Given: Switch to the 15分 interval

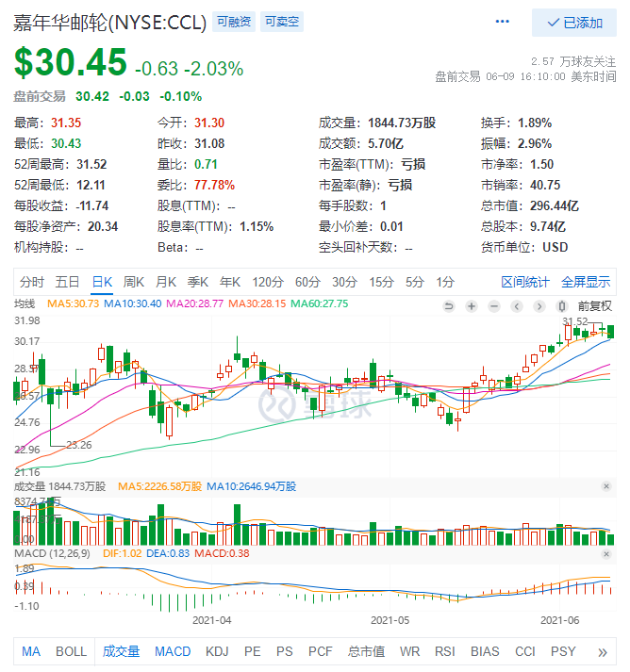Looking at the screenshot, I should (382, 282).
